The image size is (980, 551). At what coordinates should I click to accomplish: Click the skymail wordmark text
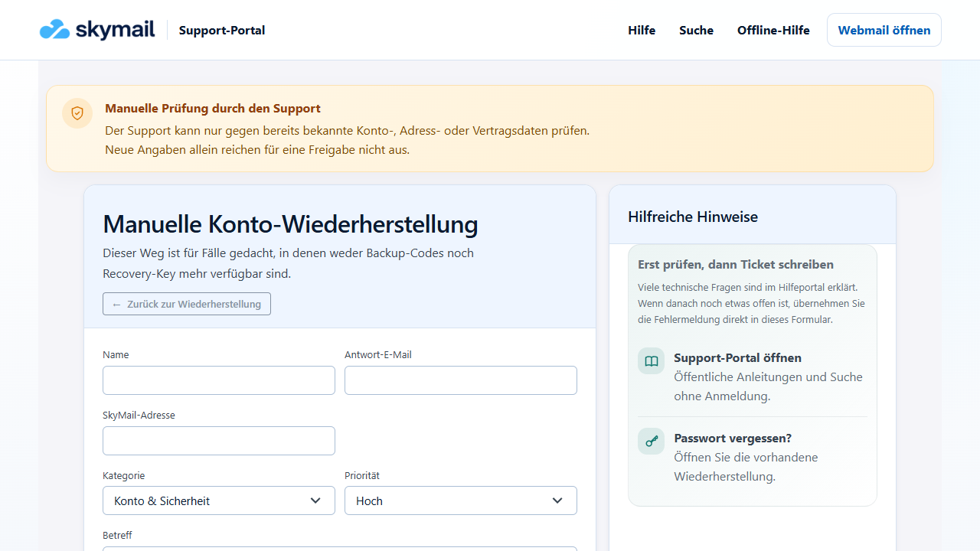pos(115,30)
